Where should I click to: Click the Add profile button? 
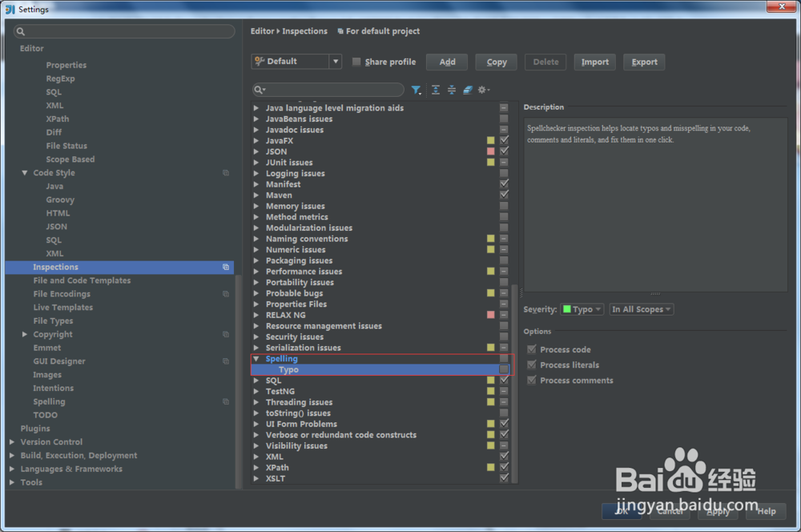tap(447, 62)
